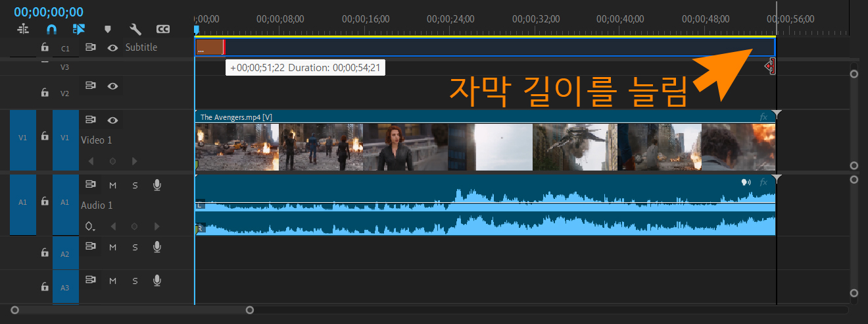Toggle lock on Audio 1 track
The width and height of the screenshot is (868, 324).
pyautogui.click(x=45, y=202)
